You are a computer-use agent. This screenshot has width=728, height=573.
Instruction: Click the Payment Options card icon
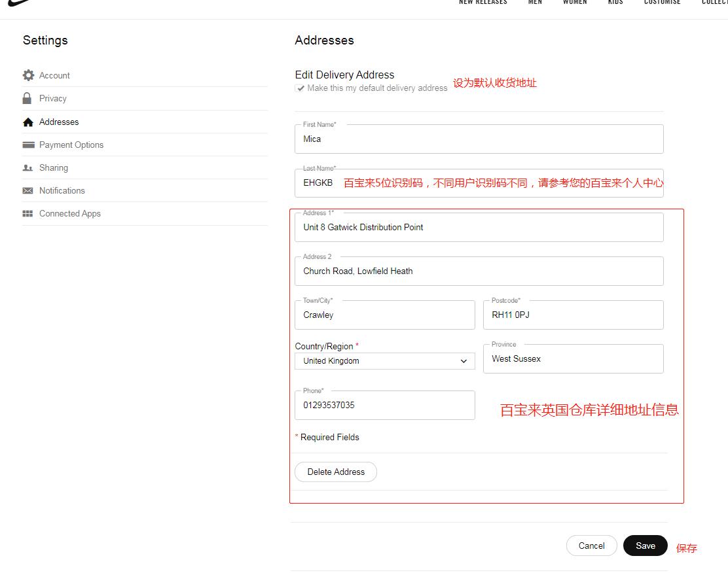29,145
